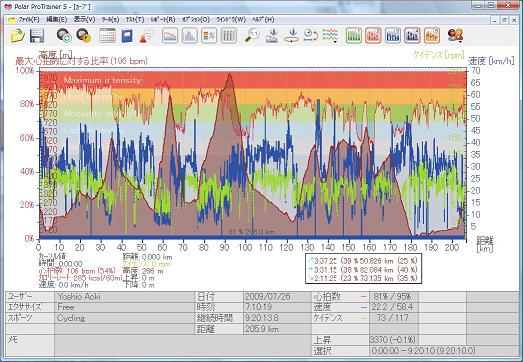523x362 pixels.
Task: Click the blue graph preset 3 icon
Action: point(393,35)
